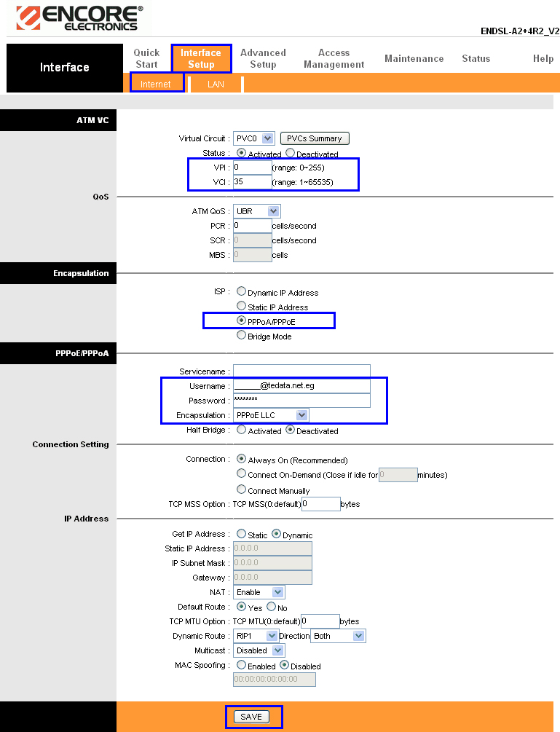
Task: Open the Virtual Circuit PVC0 dropdown
Action: point(254,138)
